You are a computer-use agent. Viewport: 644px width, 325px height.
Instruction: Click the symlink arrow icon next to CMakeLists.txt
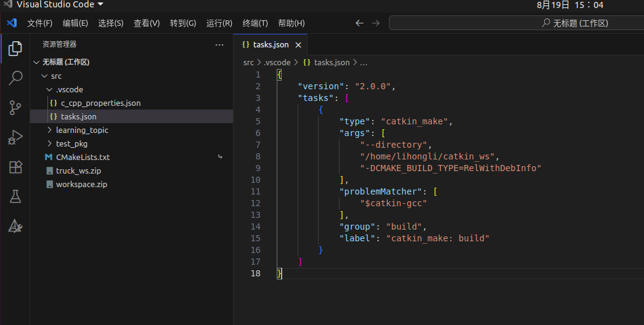[220, 157]
